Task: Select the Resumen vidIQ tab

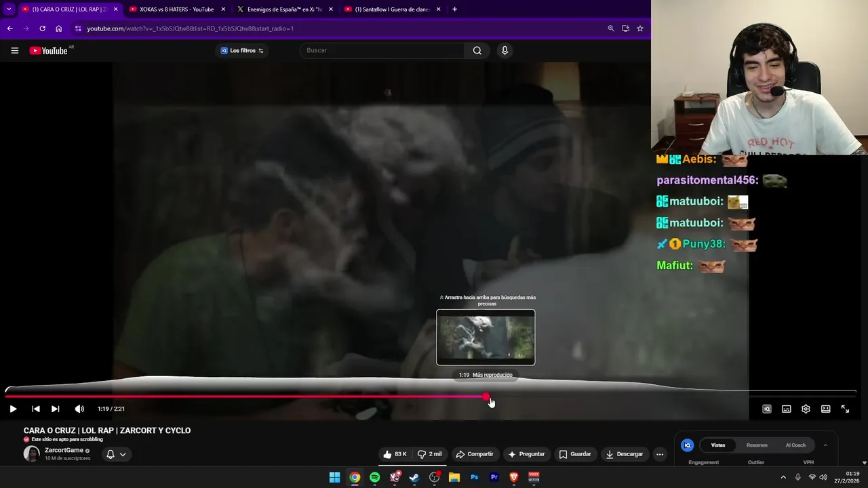Action: point(757,445)
